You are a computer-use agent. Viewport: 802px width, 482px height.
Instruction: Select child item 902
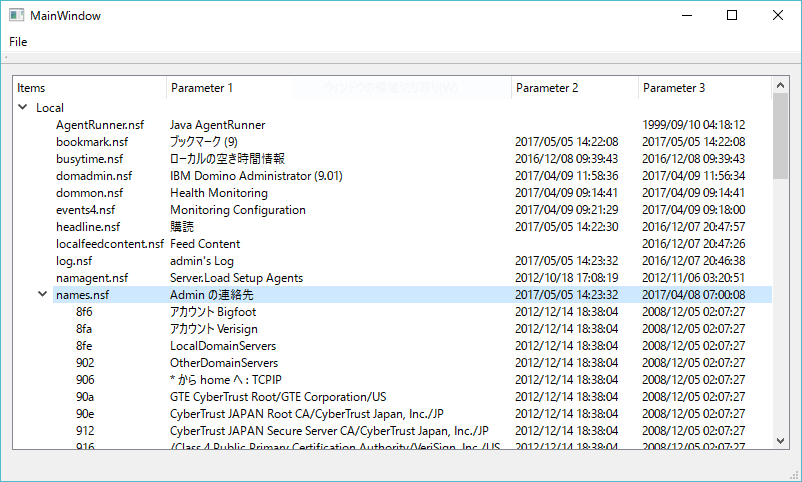point(85,363)
